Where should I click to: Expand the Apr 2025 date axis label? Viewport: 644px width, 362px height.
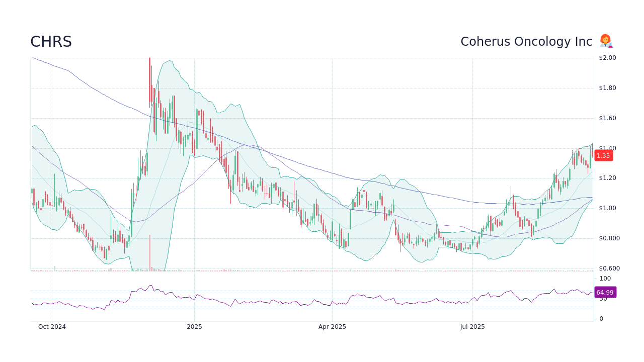332,326
